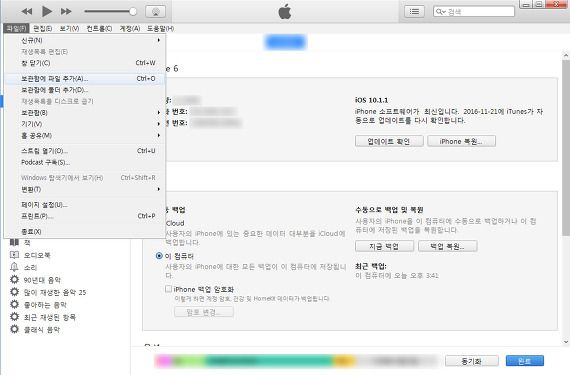Select the 이 컴퓨터 backup radio button
570x375 pixels.
tap(159, 256)
